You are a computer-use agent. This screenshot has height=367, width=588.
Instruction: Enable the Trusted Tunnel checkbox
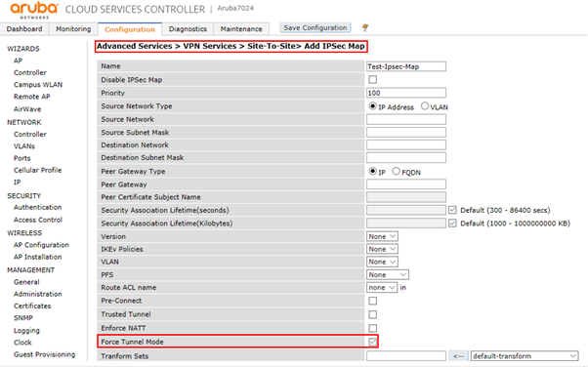click(372, 314)
